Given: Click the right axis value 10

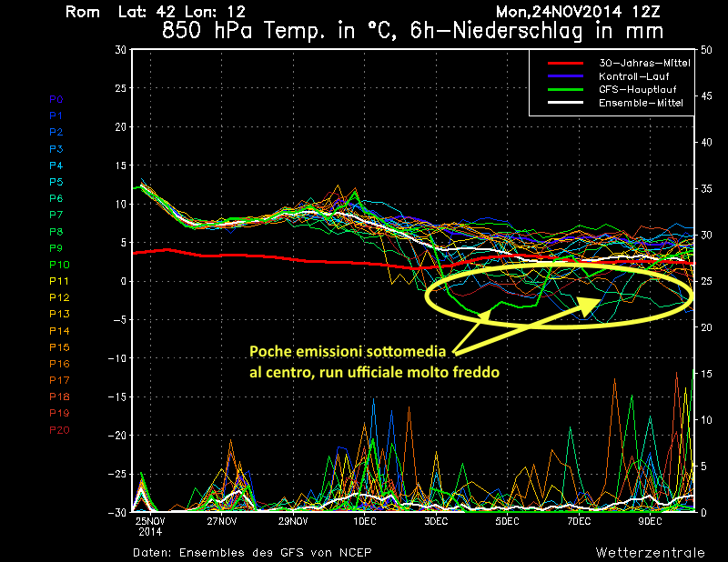Looking at the screenshot, I should tap(706, 420).
